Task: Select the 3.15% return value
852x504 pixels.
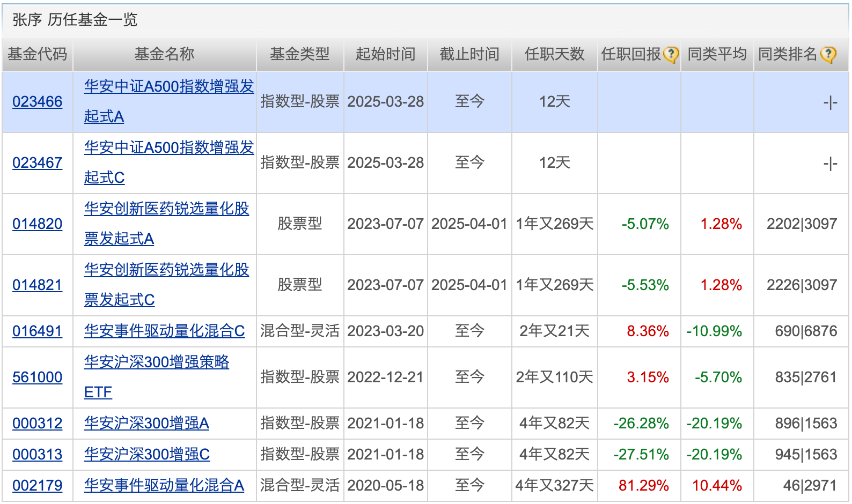Action: pyautogui.click(x=648, y=377)
